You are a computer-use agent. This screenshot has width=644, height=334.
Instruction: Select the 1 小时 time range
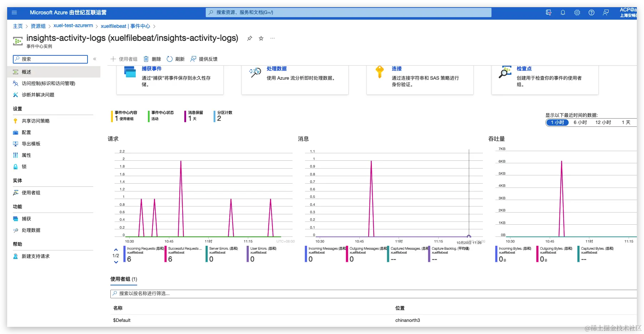pyautogui.click(x=557, y=123)
